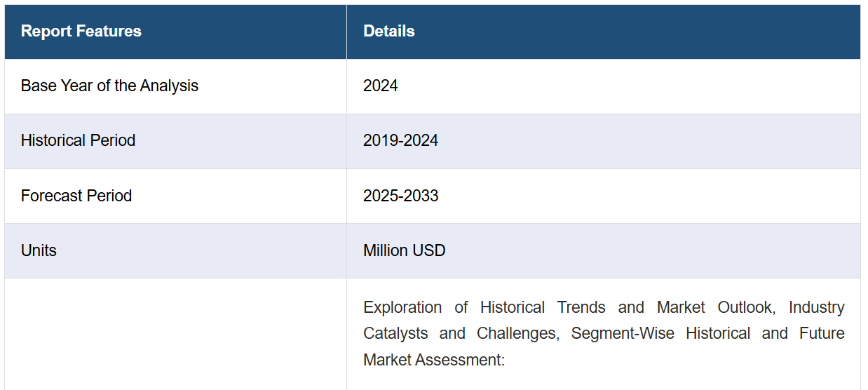Click the empty cell beside the description paragraph

(x=175, y=334)
